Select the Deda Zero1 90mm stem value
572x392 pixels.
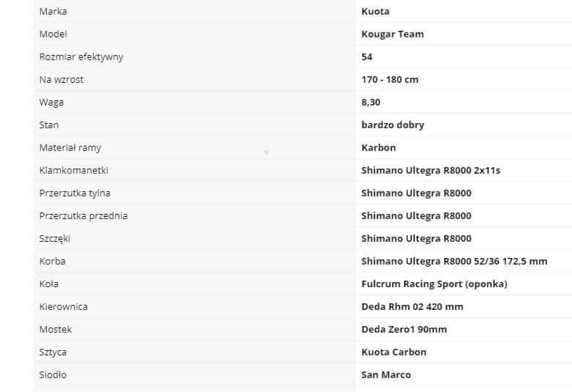404,329
